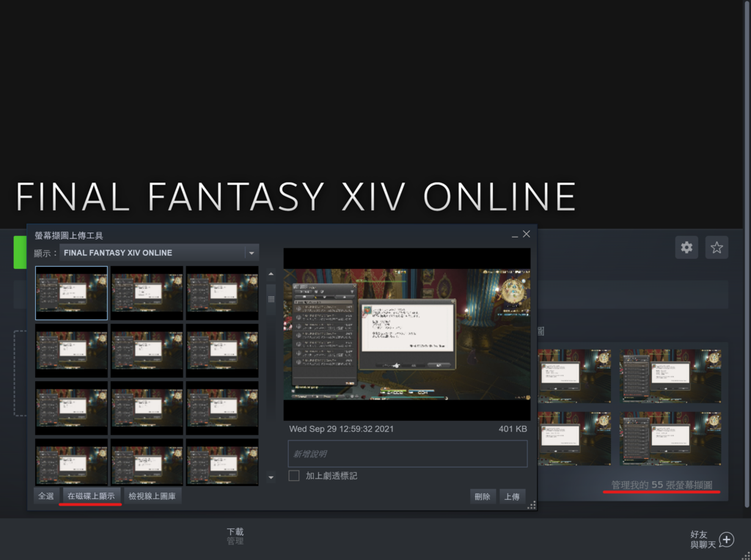Screen dimensions: 751x560
Task: Click the down arrow of thumbnail list scrollbar
Action: pos(271,477)
